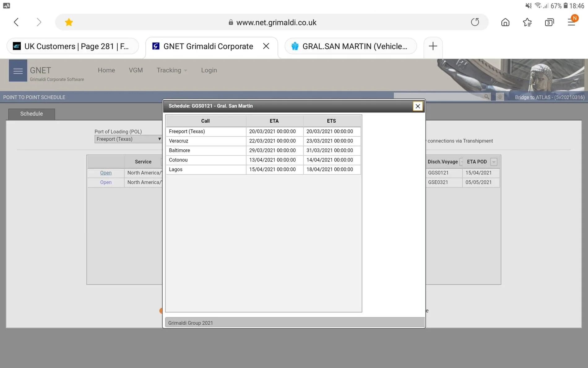Go back with the browser back arrow
The width and height of the screenshot is (588, 368).
coord(16,22)
